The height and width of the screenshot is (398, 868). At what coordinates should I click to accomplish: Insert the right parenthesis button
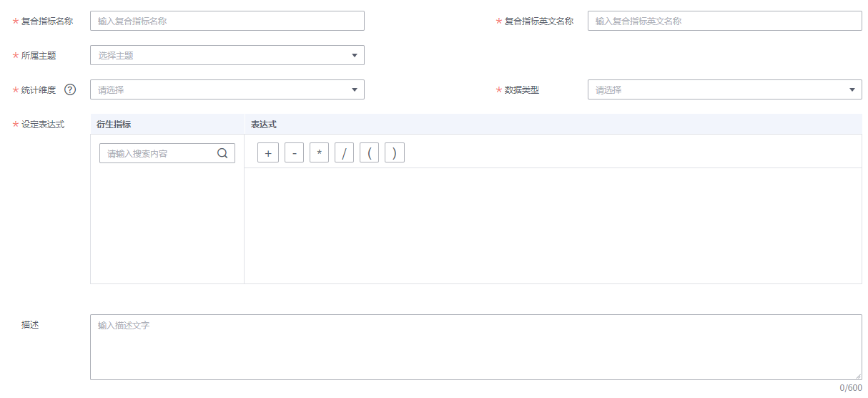(x=395, y=153)
